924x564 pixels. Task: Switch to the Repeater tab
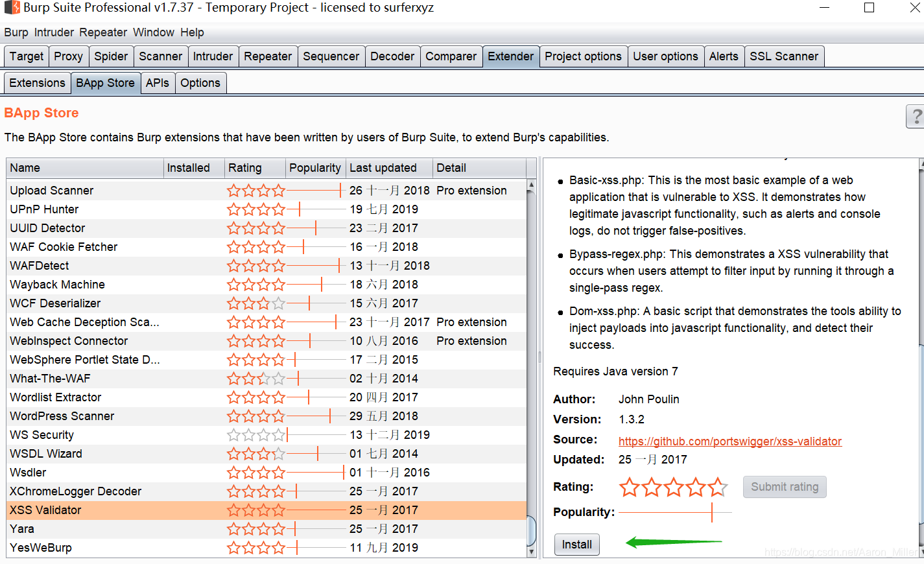pos(268,56)
